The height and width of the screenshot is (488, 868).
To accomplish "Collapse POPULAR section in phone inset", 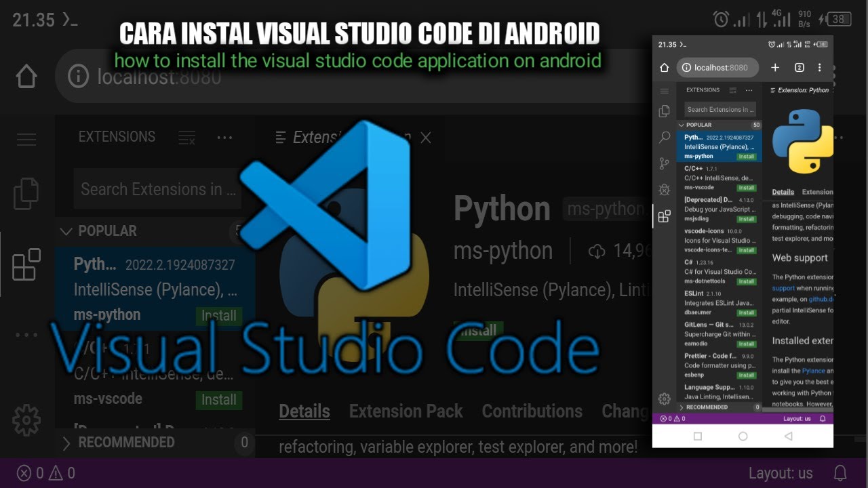I will point(719,125).
